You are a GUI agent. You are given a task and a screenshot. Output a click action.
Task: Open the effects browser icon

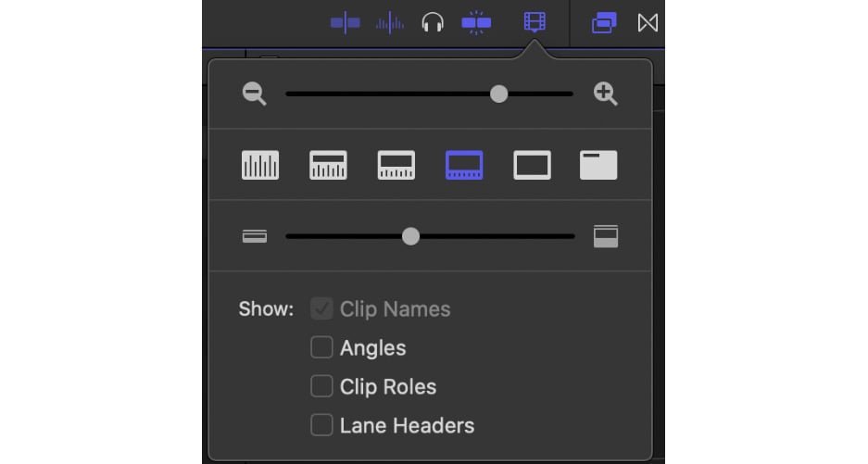click(x=604, y=23)
